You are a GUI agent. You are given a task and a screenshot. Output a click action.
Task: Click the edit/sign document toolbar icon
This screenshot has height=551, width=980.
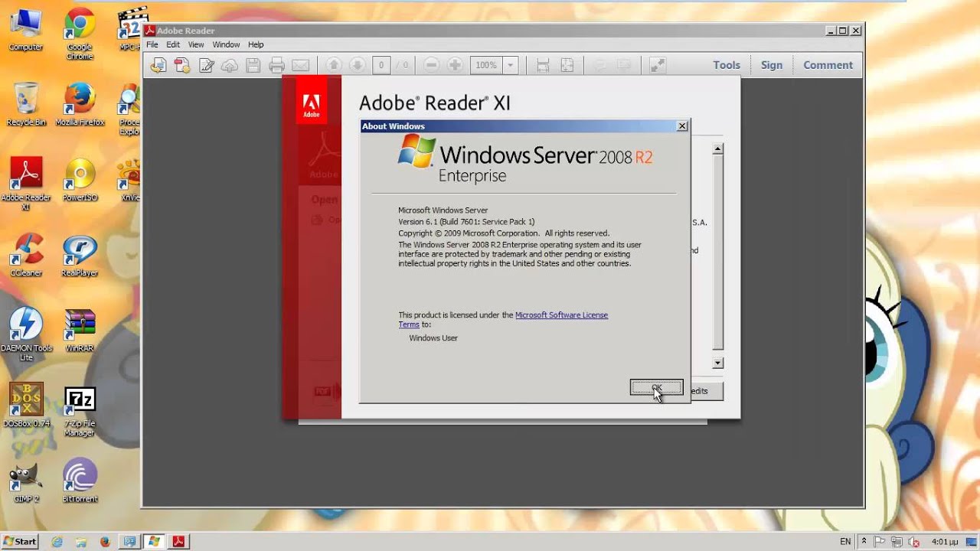(206, 65)
